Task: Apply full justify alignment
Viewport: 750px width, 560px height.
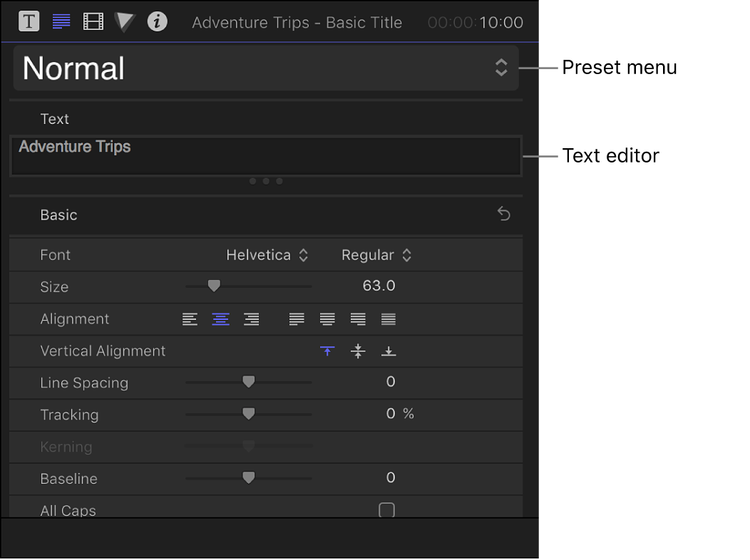Action: click(x=388, y=319)
